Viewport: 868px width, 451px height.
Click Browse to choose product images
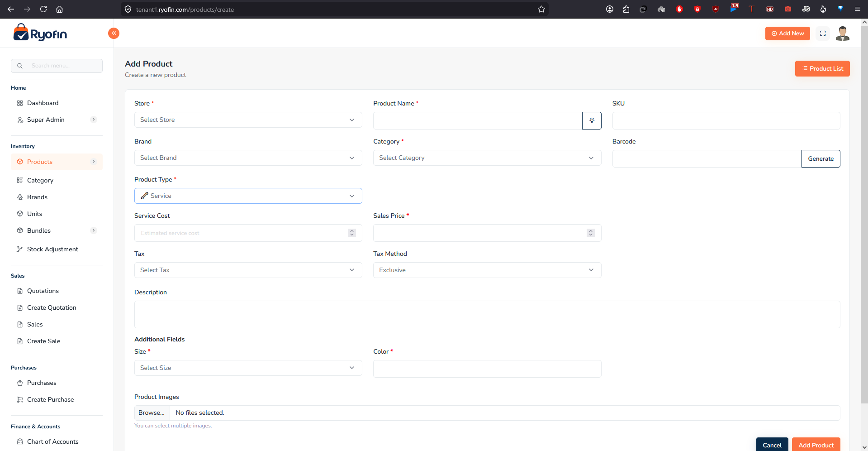pyautogui.click(x=152, y=413)
